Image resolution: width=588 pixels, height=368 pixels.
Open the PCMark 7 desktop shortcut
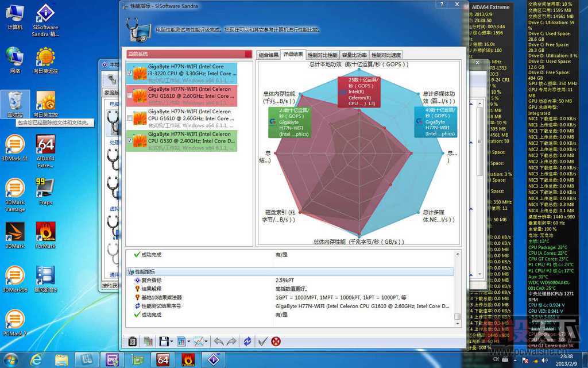pyautogui.click(x=15, y=323)
